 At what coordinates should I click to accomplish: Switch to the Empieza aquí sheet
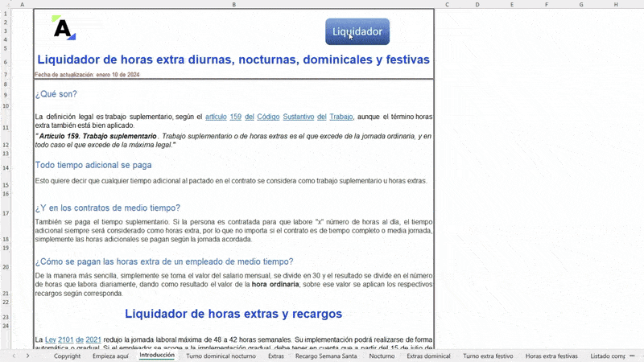click(110, 356)
